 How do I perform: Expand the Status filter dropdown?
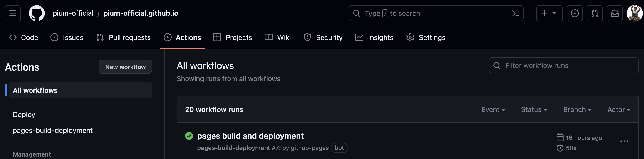coord(534,109)
